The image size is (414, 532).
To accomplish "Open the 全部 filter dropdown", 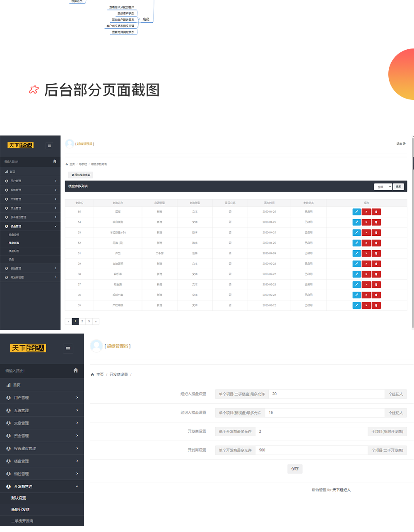I will coord(383,187).
